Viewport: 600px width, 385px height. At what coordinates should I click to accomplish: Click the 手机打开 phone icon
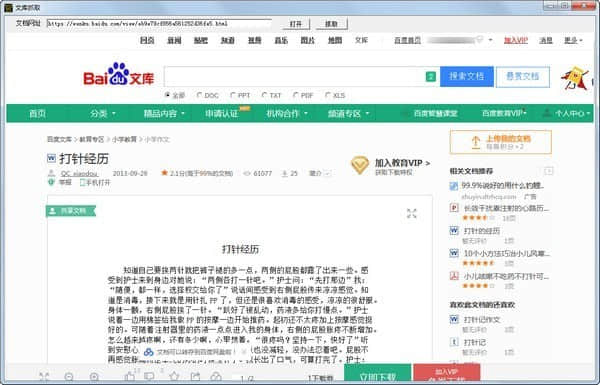82,183
